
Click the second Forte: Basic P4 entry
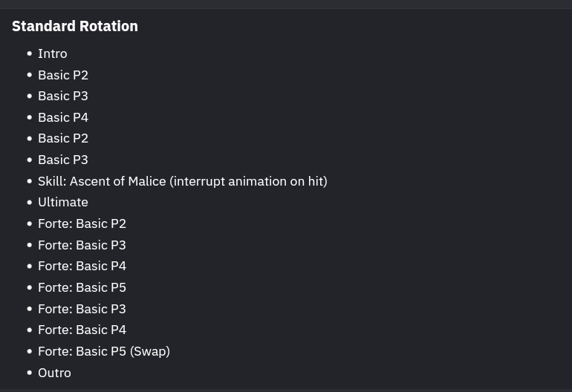(82, 330)
